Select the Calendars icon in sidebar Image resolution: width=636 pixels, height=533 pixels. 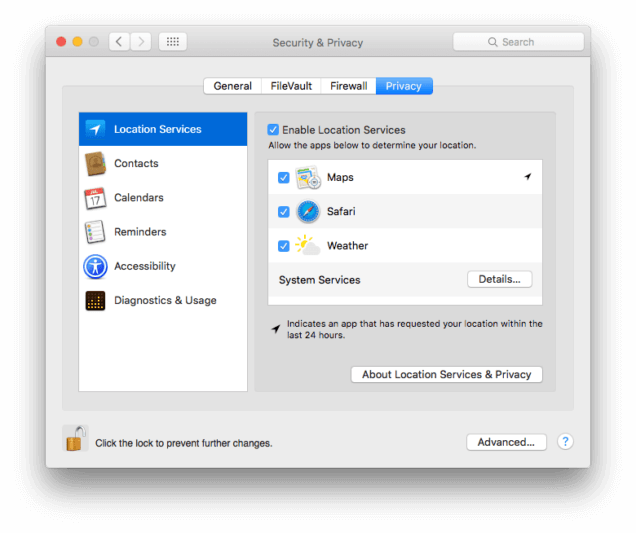[95, 198]
